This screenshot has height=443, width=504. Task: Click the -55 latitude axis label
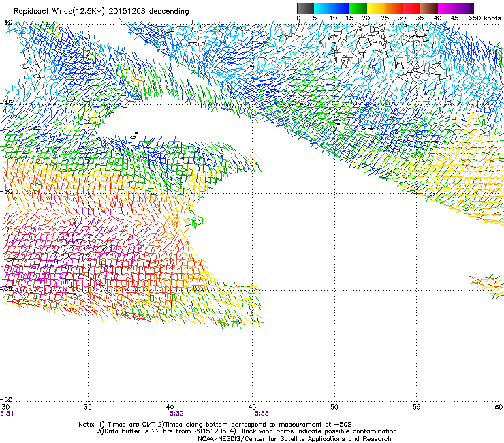(x=6, y=288)
